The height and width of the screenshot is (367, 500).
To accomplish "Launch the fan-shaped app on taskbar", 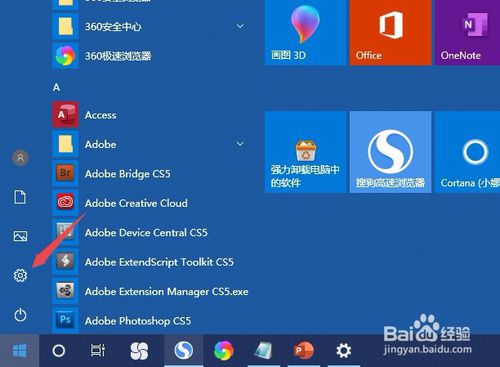I will coord(139,351).
